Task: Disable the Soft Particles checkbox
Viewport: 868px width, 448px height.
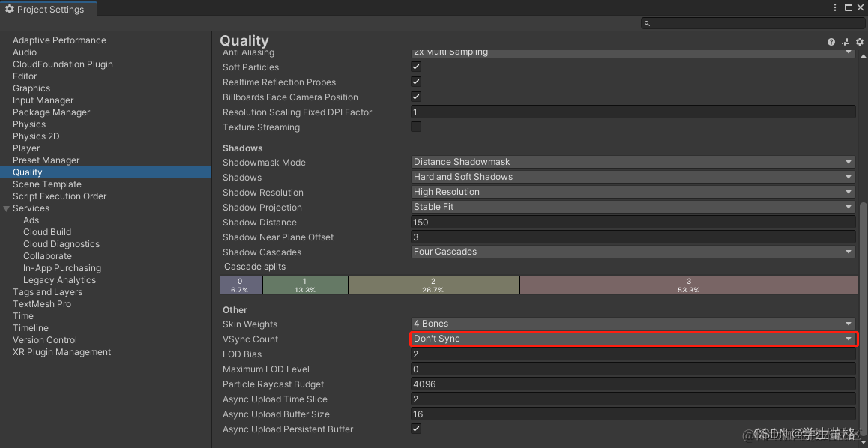Action: point(416,67)
